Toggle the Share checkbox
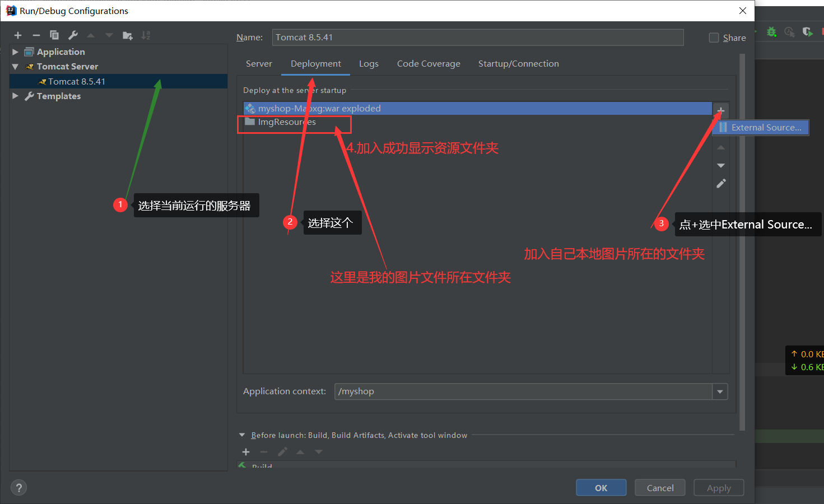Screen dimensions: 824x504 pos(714,38)
